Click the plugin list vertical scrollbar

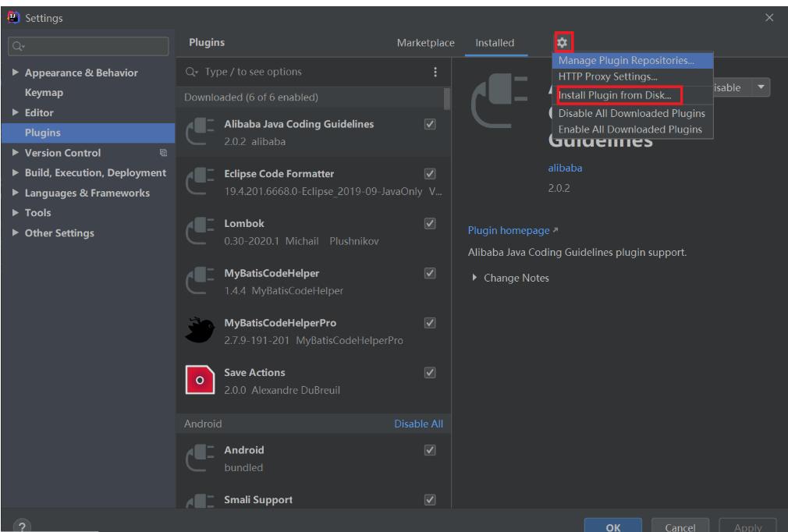click(447, 100)
